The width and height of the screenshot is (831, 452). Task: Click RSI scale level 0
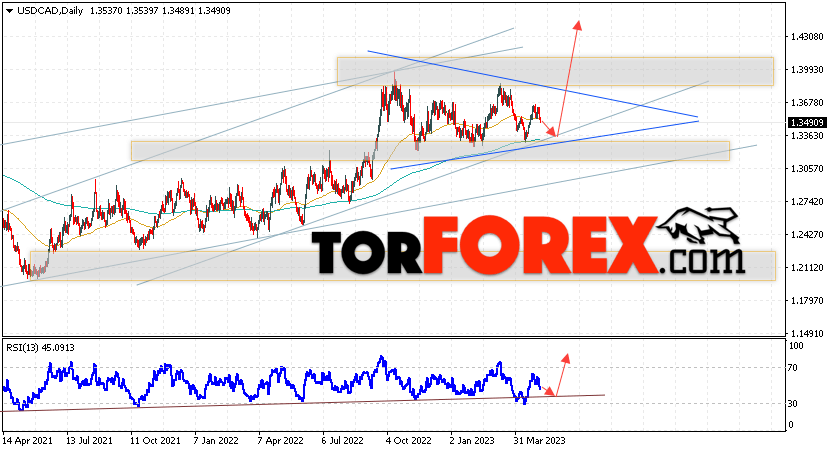[791, 424]
